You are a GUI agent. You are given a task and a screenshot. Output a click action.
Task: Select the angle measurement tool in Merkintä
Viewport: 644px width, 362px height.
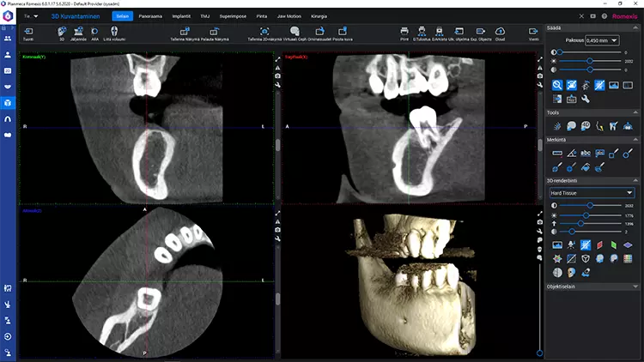[x=571, y=154]
